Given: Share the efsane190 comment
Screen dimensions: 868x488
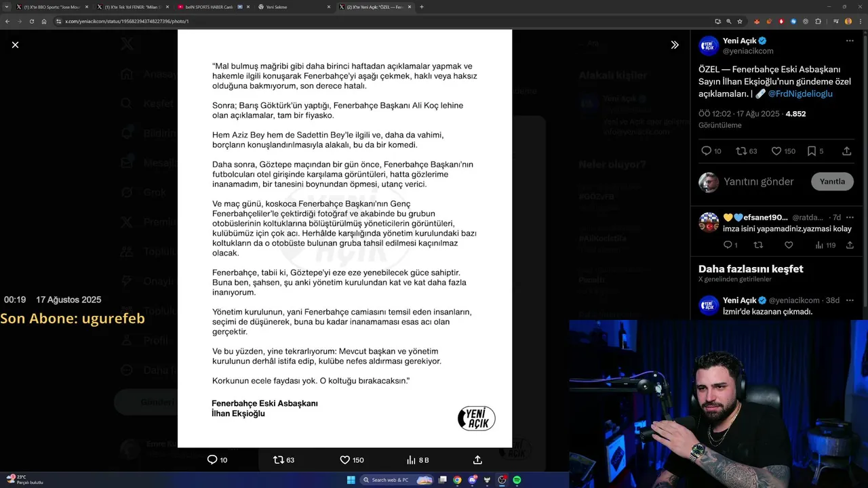Looking at the screenshot, I should tap(850, 245).
